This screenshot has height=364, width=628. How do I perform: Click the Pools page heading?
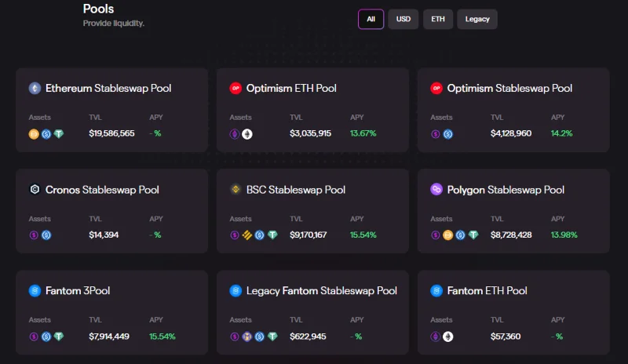[99, 9]
